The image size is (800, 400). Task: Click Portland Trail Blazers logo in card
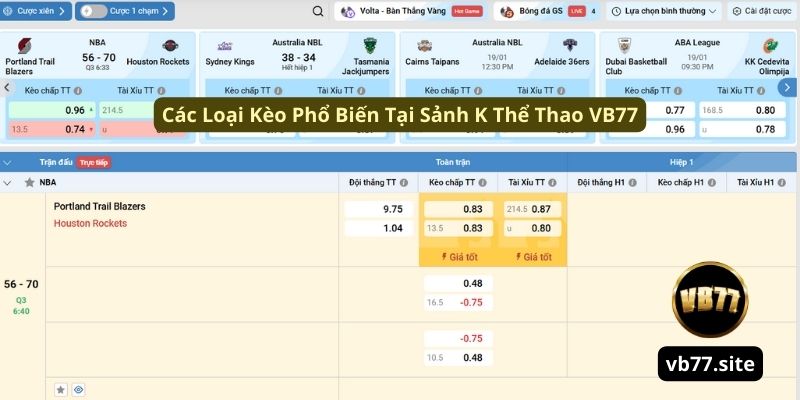click(x=24, y=46)
